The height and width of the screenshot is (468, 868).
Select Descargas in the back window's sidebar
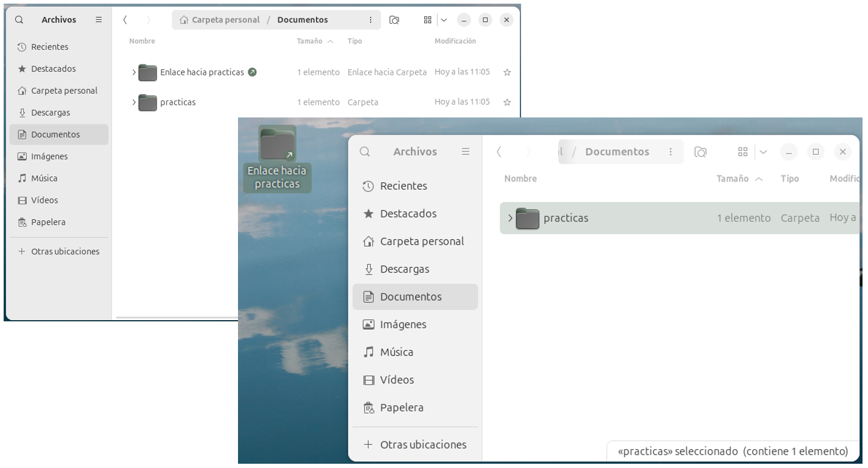pos(51,113)
